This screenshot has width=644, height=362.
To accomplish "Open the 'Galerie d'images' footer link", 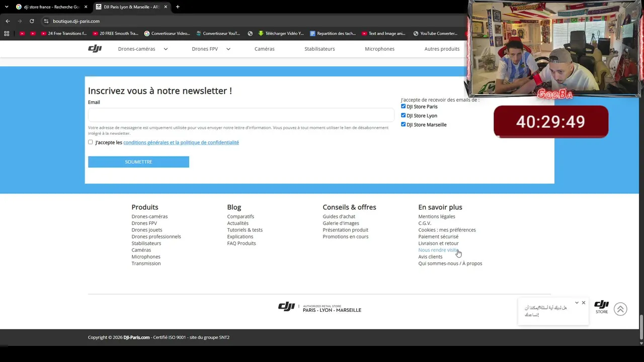I will coord(341,223).
